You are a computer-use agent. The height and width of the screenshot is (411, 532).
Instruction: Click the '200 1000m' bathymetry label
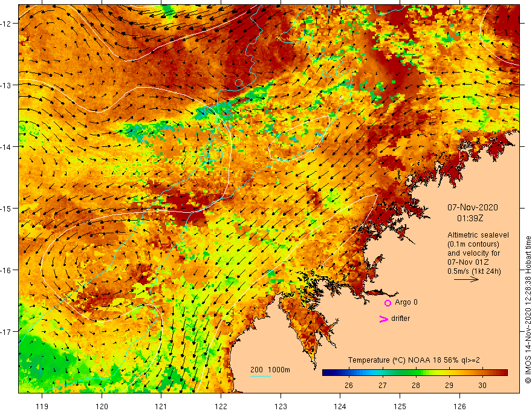(x=270, y=370)
